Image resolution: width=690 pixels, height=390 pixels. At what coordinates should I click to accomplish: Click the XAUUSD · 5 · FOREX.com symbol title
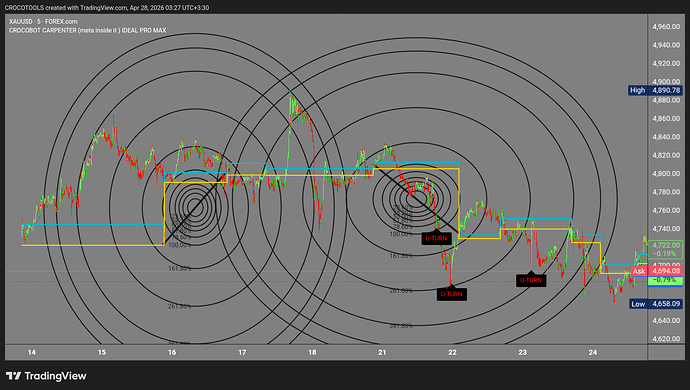(x=43, y=21)
